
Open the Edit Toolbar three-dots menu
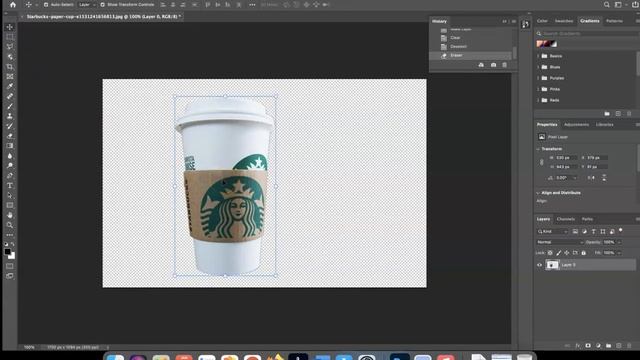click(x=10, y=235)
